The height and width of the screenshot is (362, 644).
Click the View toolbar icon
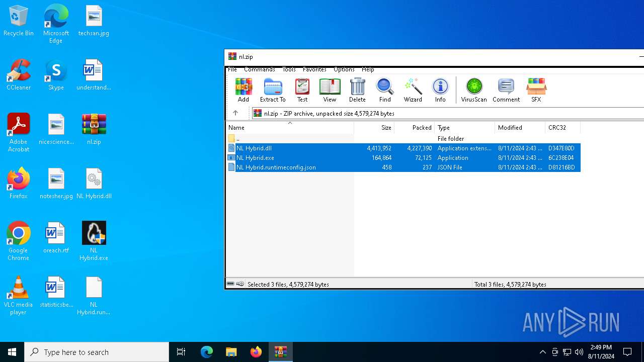click(x=330, y=90)
